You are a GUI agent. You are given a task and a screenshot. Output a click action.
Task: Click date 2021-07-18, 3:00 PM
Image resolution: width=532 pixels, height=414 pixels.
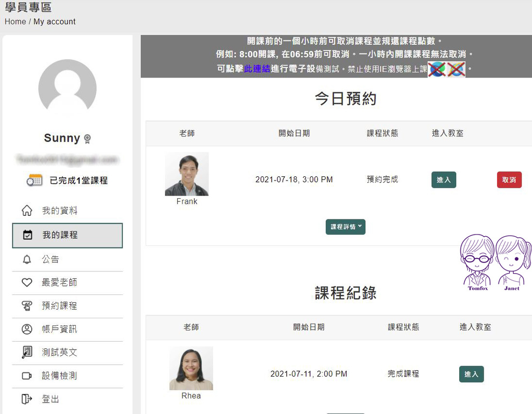(x=294, y=179)
